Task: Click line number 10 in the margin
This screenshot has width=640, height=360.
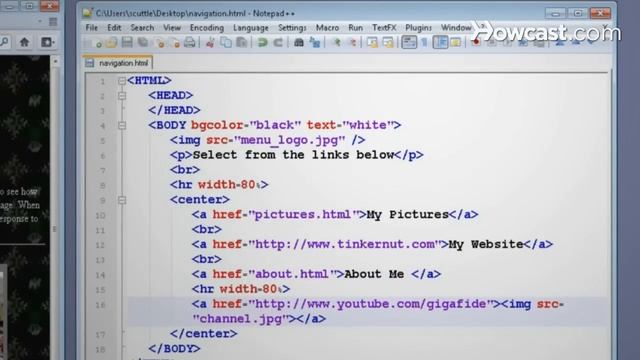Action: tap(100, 216)
